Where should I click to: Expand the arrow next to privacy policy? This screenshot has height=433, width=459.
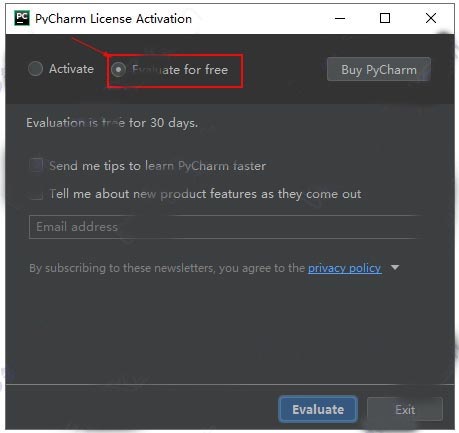[395, 268]
